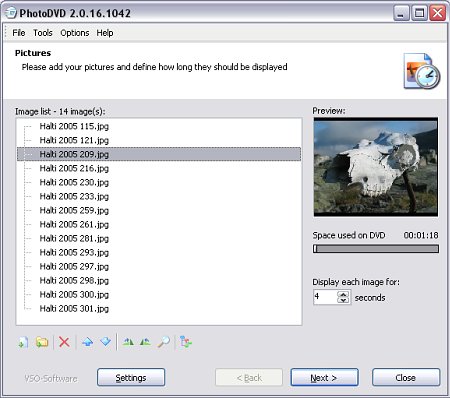
Task: Open the Help menu
Action: (105, 33)
